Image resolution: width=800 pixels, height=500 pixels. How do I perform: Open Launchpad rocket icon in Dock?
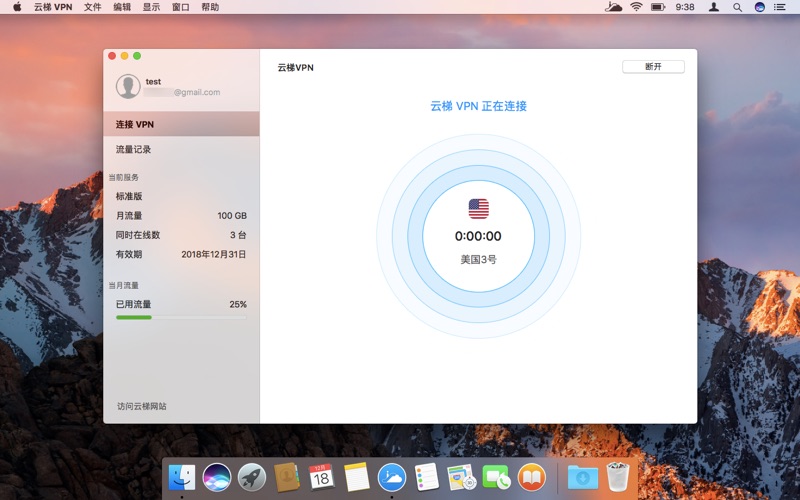[x=252, y=478]
